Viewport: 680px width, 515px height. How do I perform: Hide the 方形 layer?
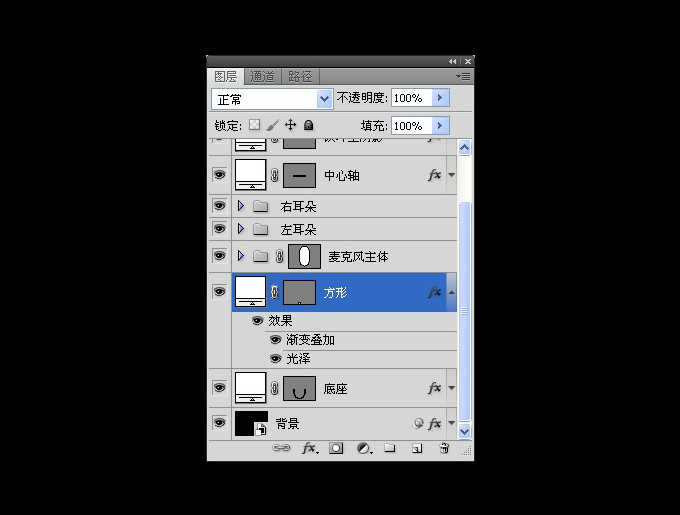pos(219,291)
